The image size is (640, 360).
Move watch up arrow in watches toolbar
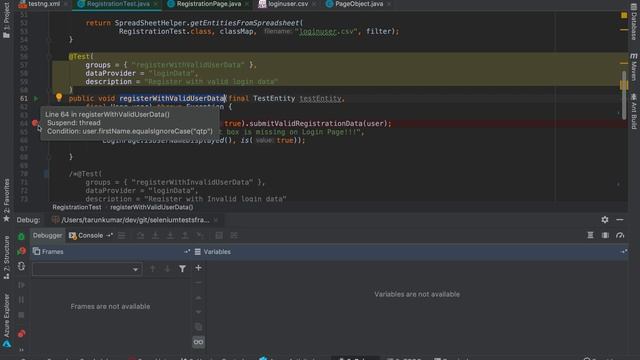198,298
